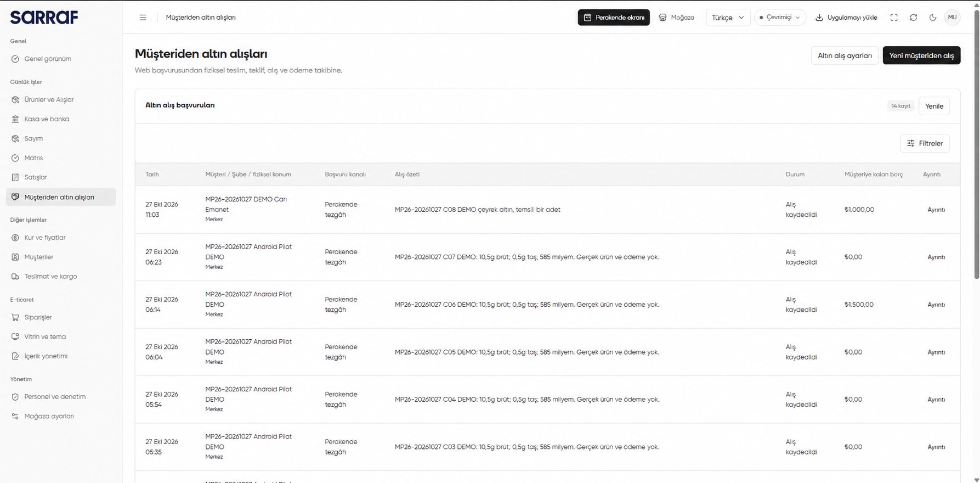Viewport: 980px width, 483px height.
Task: Open the Türkçe language dropdown
Action: 728,18
